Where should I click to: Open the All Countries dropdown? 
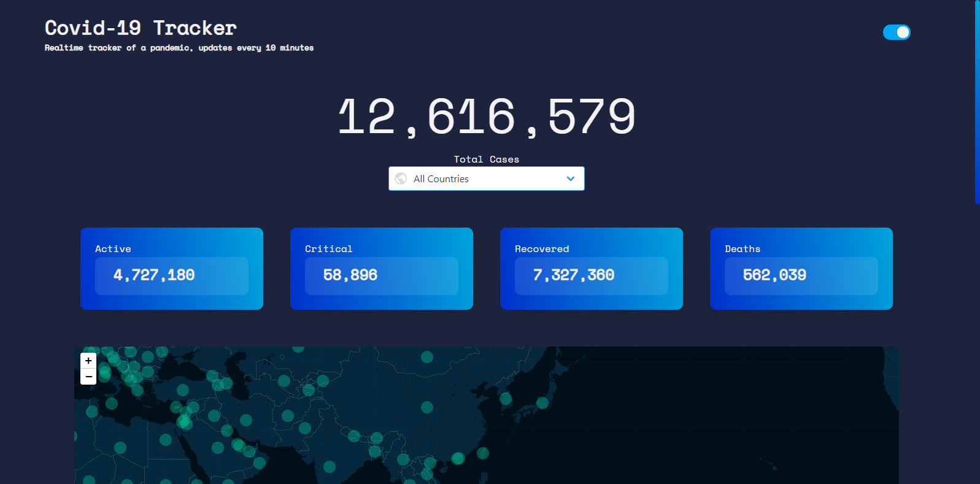[486, 179]
